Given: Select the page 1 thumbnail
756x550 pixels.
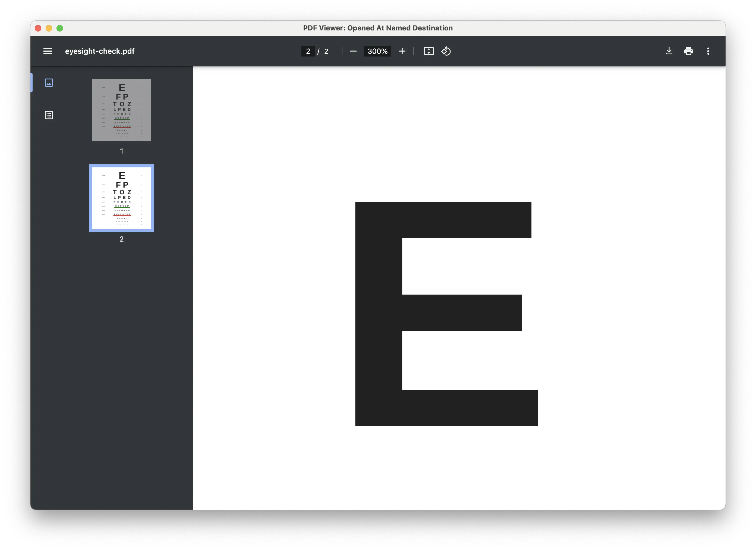Looking at the screenshot, I should (122, 110).
